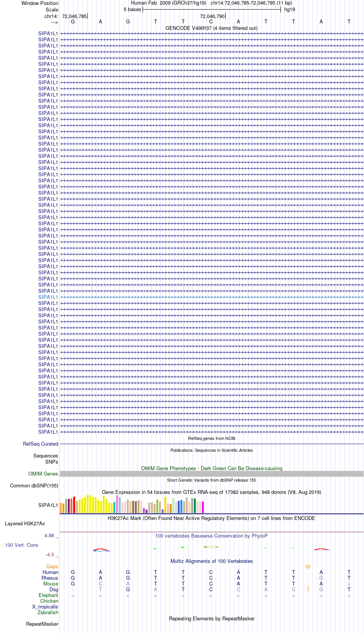Select the X_tropicalis species label

click(45, 607)
